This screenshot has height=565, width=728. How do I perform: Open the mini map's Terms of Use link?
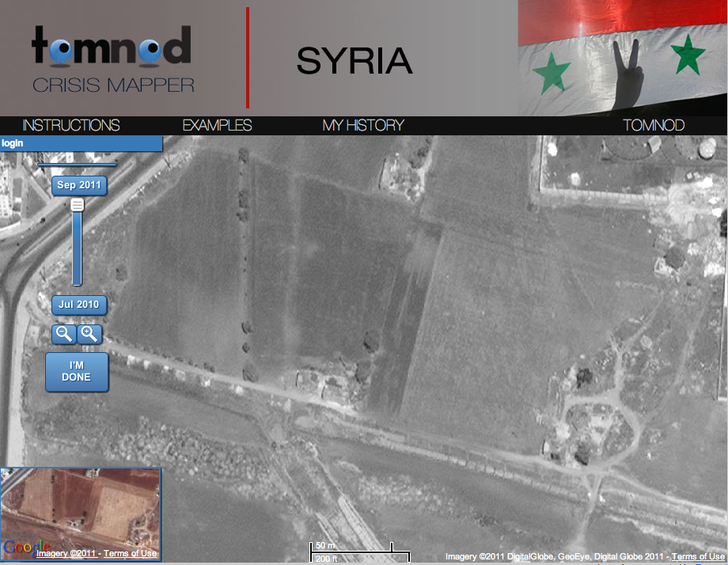(131, 554)
